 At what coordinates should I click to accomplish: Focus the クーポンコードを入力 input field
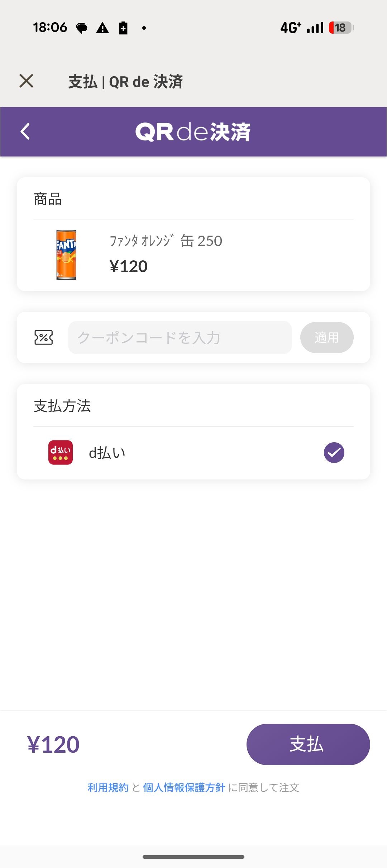[180, 337]
